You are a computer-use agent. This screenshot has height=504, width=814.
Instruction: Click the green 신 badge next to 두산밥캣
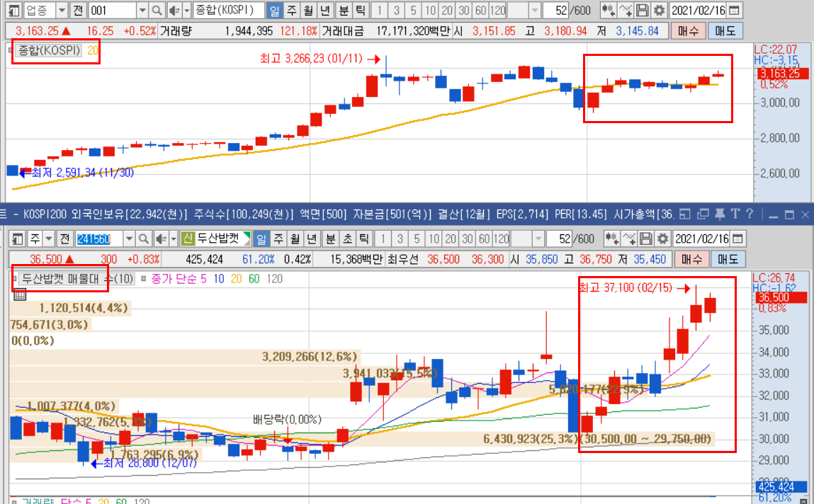[x=188, y=239]
